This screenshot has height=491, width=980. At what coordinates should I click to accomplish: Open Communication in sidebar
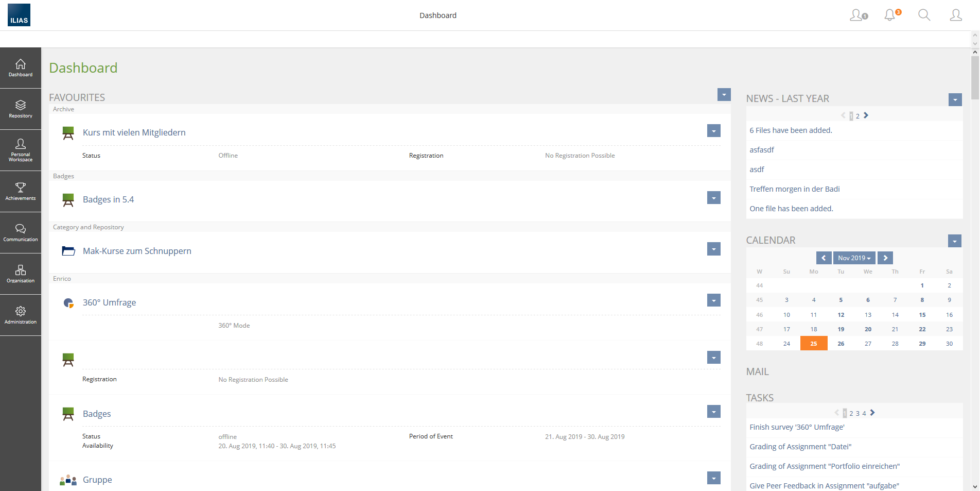pos(21,232)
